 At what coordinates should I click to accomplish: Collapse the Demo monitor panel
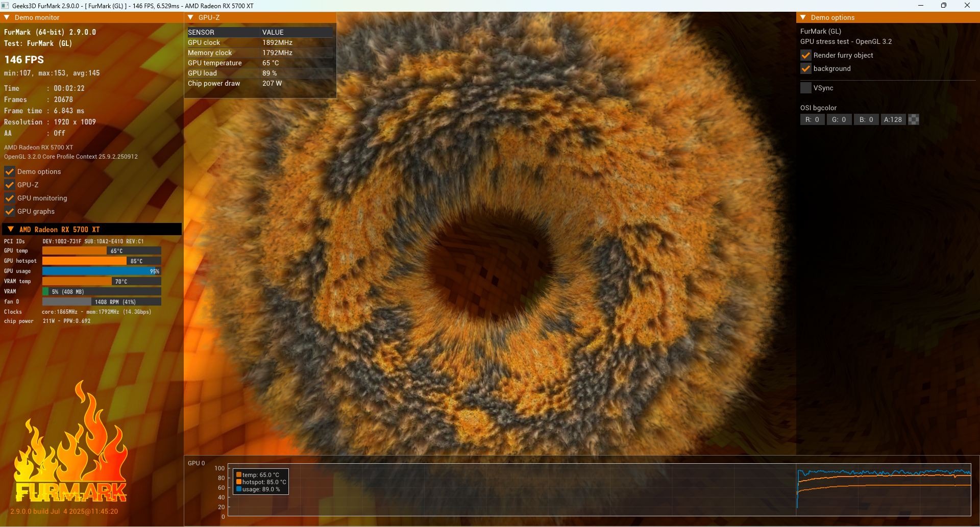[x=7, y=17]
